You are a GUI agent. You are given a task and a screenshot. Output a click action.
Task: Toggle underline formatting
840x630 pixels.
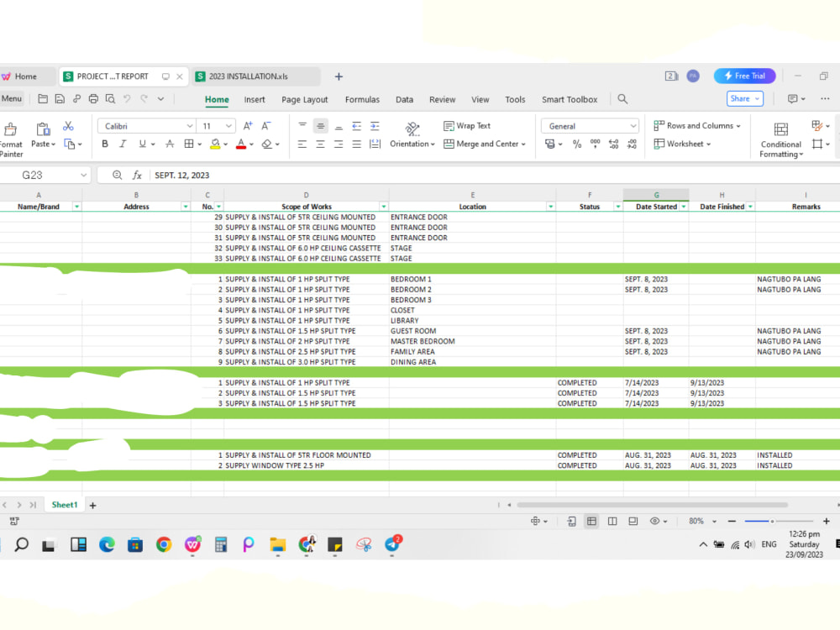click(141, 144)
